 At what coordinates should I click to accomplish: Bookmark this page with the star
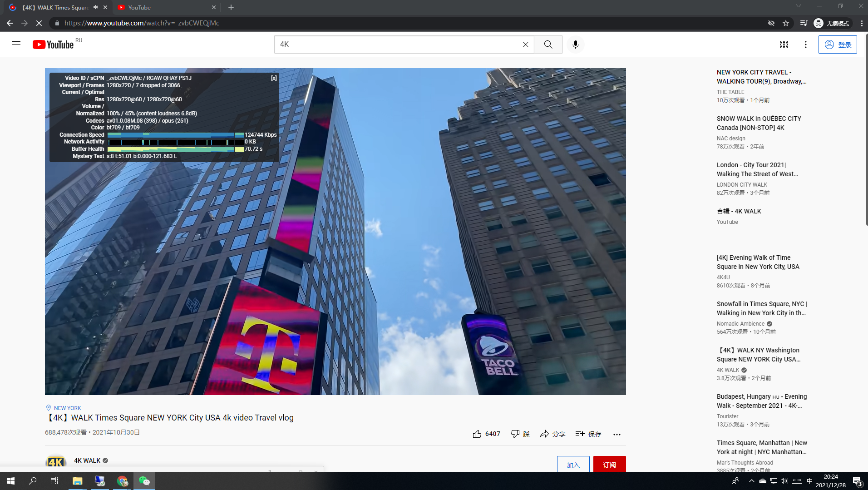pyautogui.click(x=786, y=23)
